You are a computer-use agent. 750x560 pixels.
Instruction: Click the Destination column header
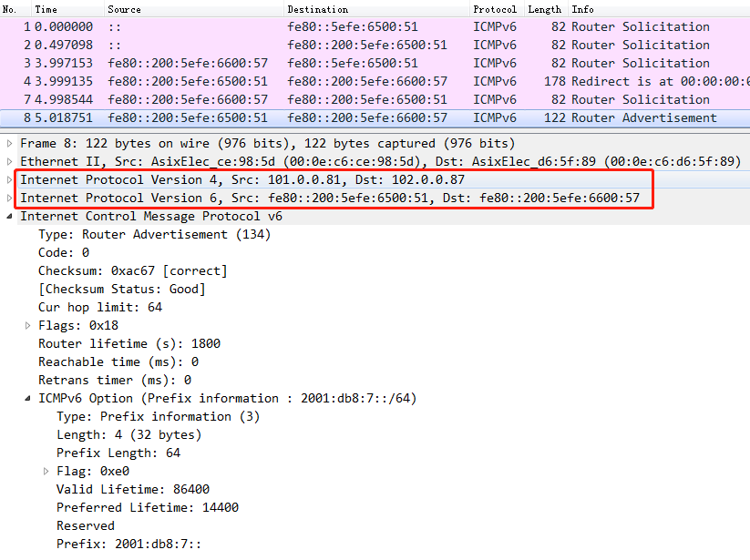[313, 9]
